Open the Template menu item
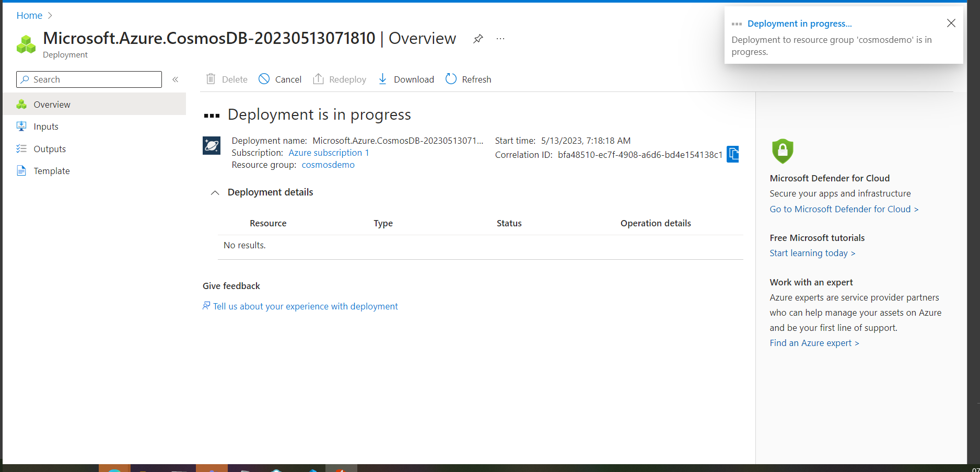This screenshot has width=980, height=472. [x=94, y=171]
